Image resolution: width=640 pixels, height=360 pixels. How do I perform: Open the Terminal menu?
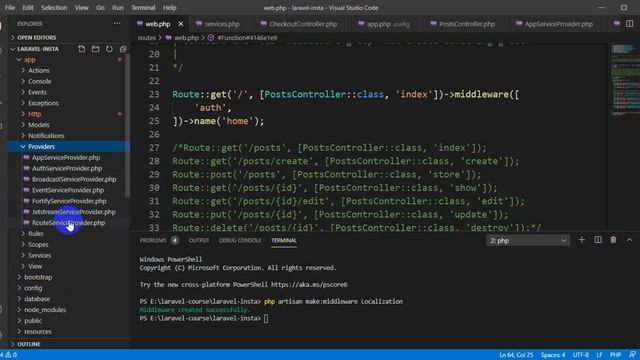143,8
